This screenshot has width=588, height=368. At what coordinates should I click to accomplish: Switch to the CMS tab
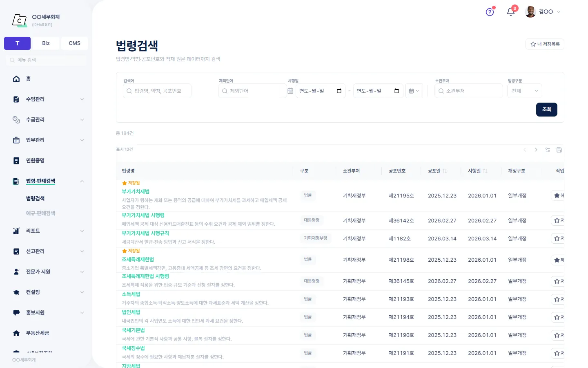[74, 43]
